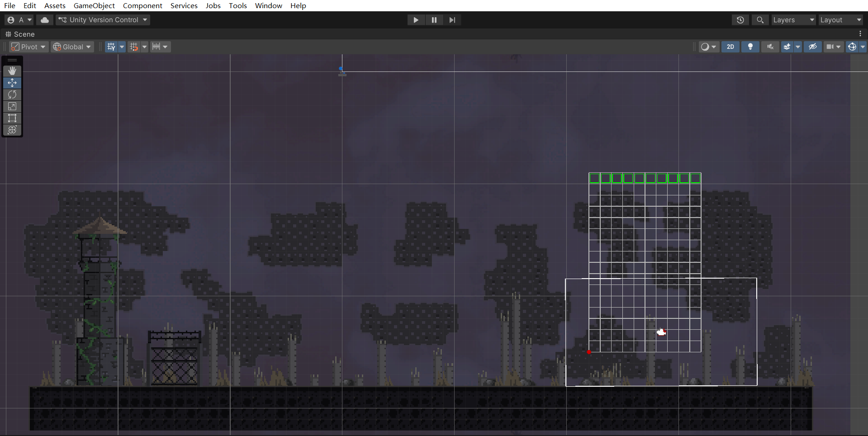Select the Rect tool
Screen dimensions: 868x436
point(12,118)
